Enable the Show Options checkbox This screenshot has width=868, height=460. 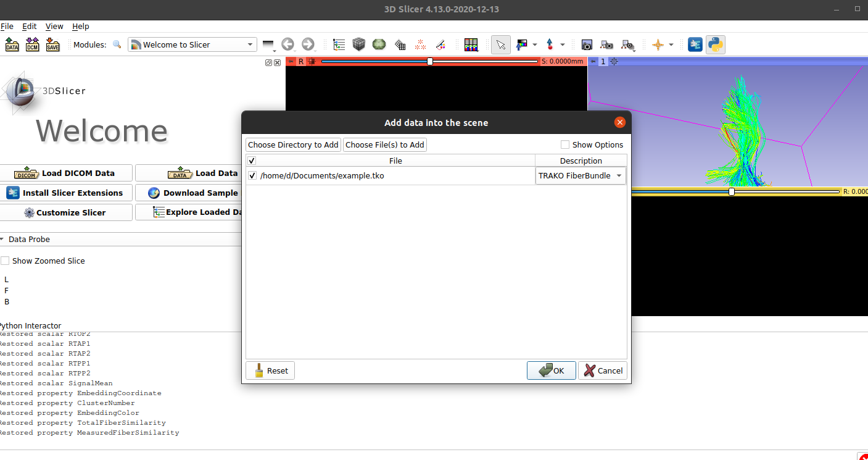click(x=565, y=144)
